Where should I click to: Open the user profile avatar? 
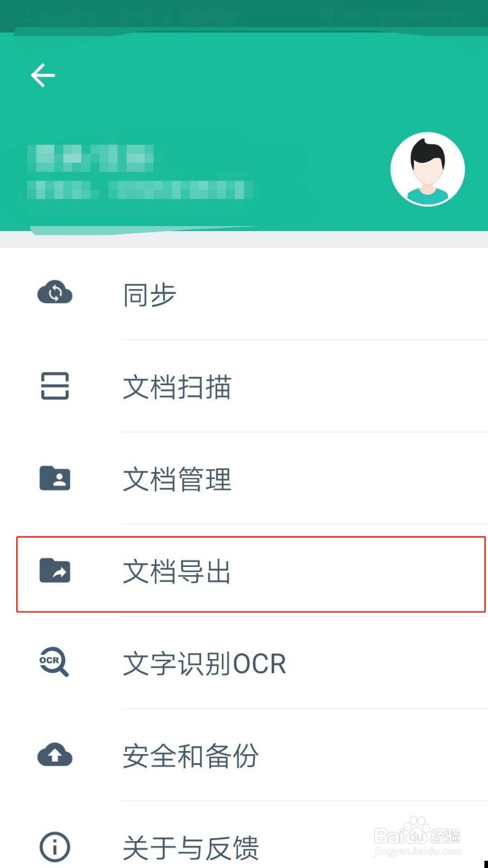click(428, 169)
